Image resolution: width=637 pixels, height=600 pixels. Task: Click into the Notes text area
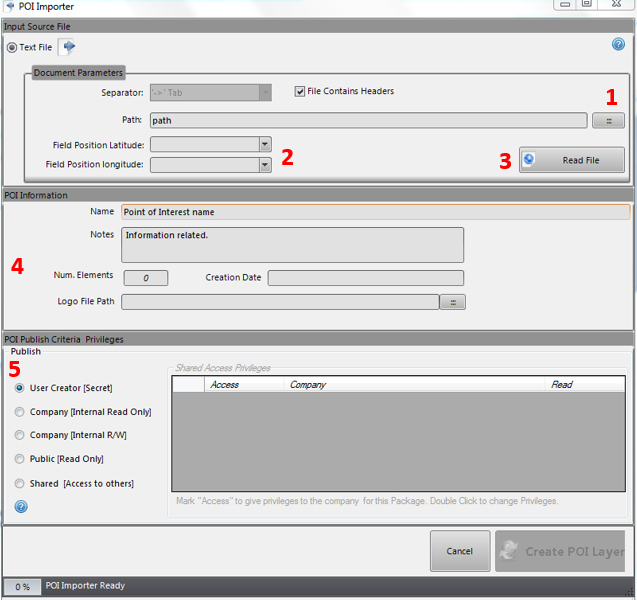[x=292, y=245]
